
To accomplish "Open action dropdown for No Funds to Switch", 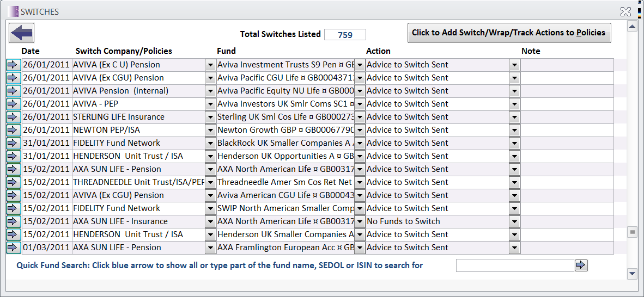I will point(514,222).
